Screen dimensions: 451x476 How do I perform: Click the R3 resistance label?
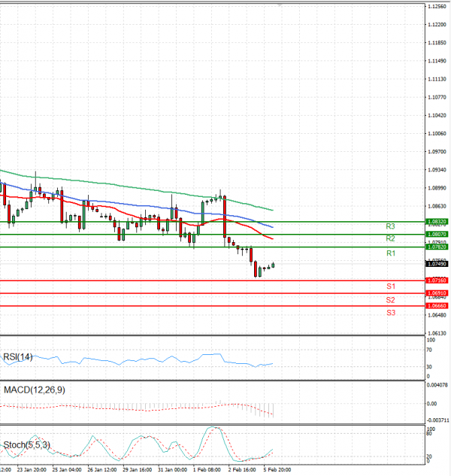(x=390, y=226)
